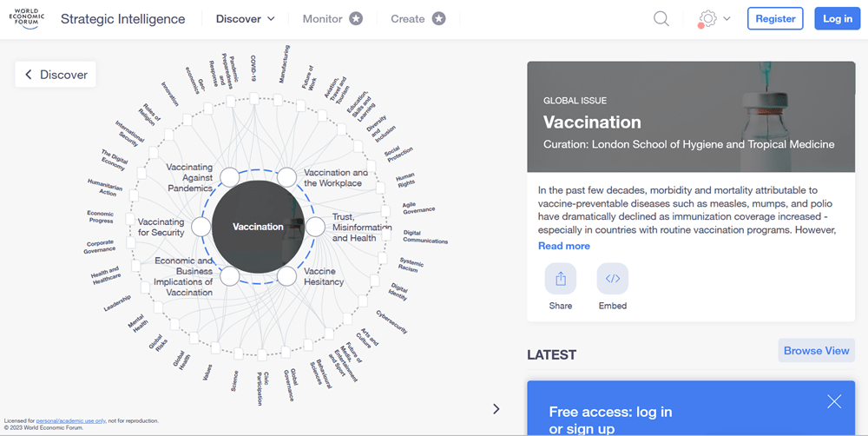Click the star icon next to Monitor
Viewport: 868px width, 436px height.
click(356, 19)
